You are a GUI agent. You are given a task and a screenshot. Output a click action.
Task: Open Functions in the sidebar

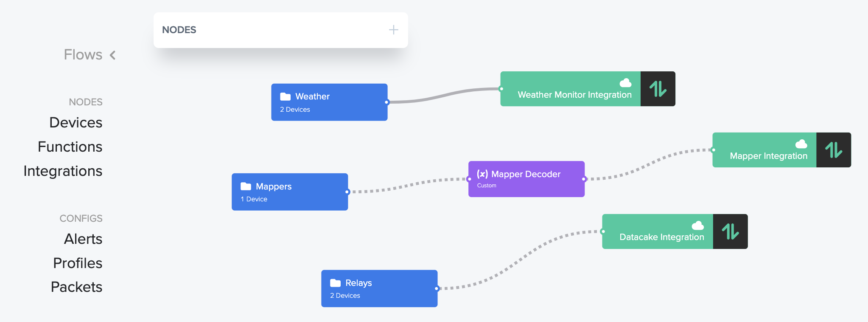click(70, 147)
